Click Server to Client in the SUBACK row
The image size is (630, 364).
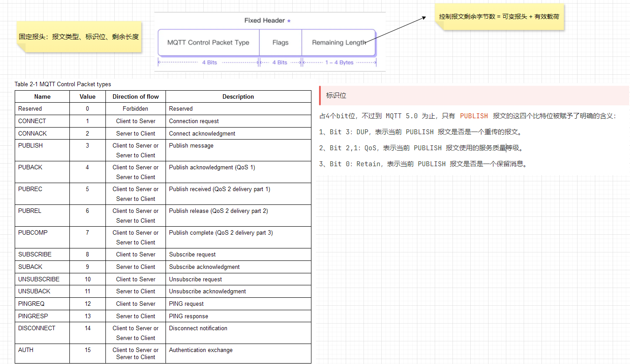pos(136,267)
